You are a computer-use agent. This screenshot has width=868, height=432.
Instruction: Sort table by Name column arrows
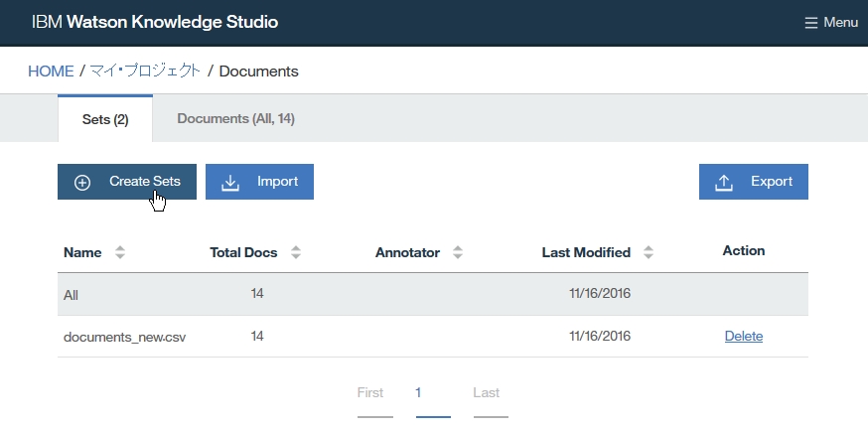click(120, 252)
